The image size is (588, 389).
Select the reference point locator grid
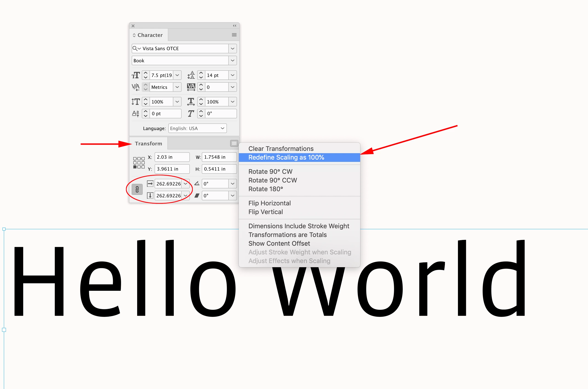[139, 163]
